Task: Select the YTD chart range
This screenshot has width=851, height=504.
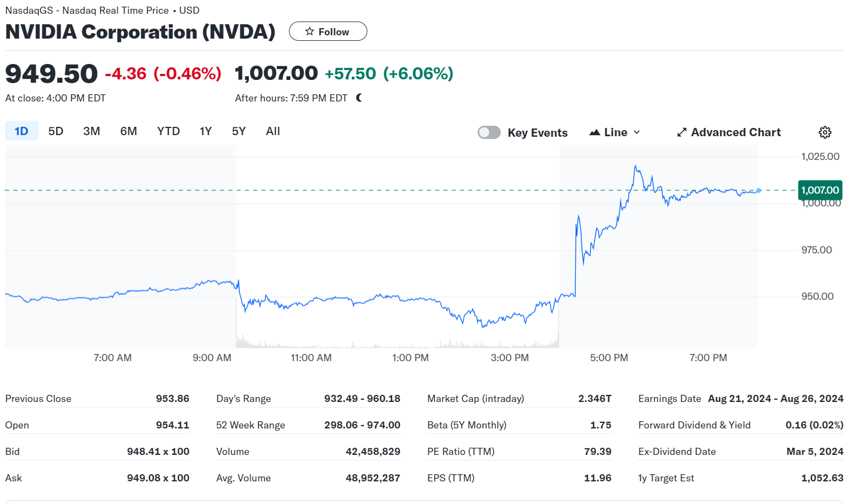Action: [x=168, y=131]
